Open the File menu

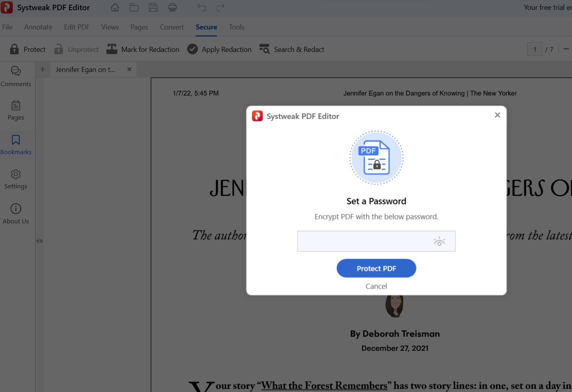point(7,27)
